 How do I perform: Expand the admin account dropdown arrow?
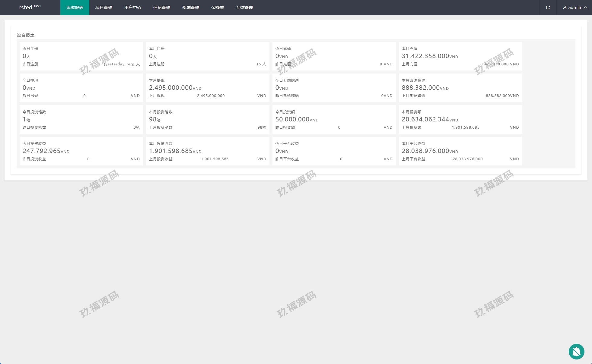pyautogui.click(x=585, y=8)
